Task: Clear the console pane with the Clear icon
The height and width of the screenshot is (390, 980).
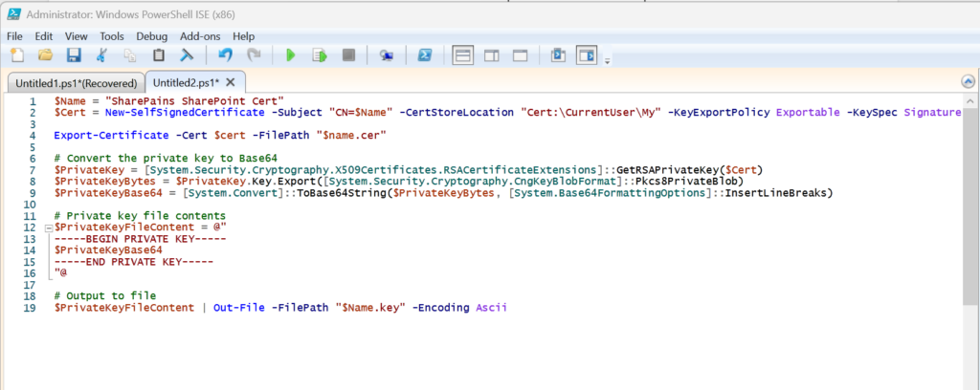Action: click(x=187, y=55)
